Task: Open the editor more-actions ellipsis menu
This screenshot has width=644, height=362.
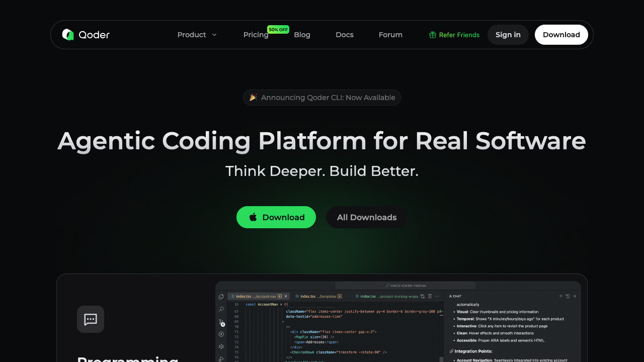Action: pos(437,296)
